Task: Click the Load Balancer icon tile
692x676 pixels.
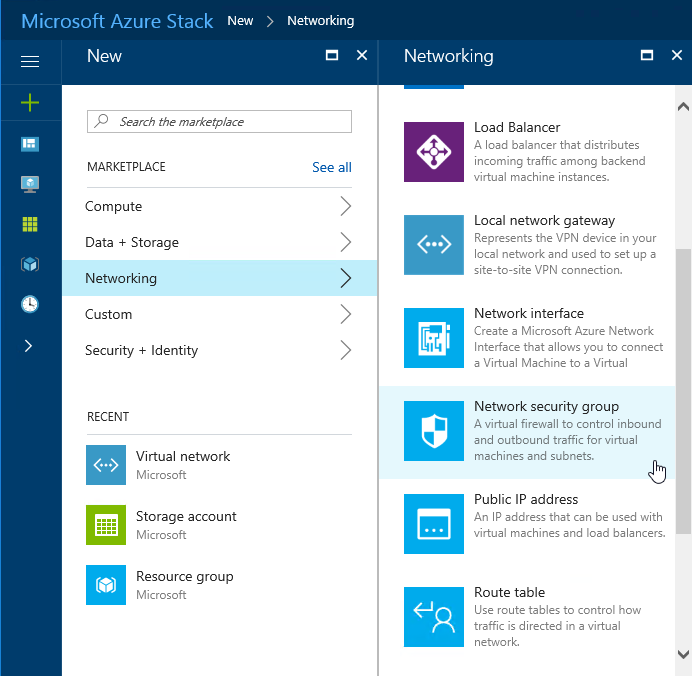Action: click(x=434, y=152)
